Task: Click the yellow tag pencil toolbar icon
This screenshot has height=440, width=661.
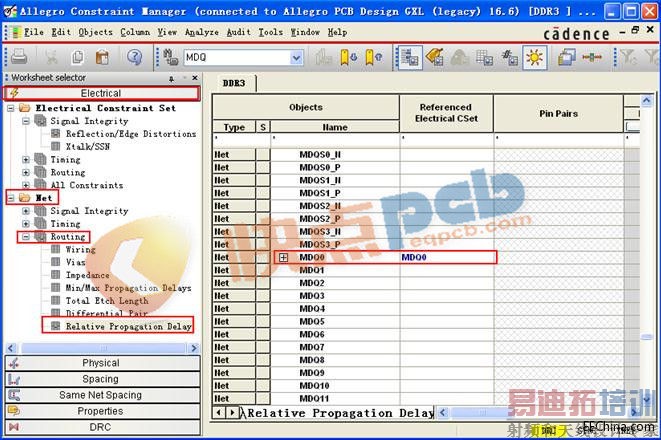Action: (434, 57)
